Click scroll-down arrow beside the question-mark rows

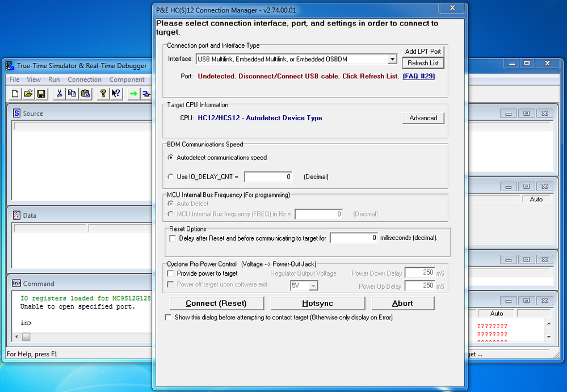tap(549, 337)
